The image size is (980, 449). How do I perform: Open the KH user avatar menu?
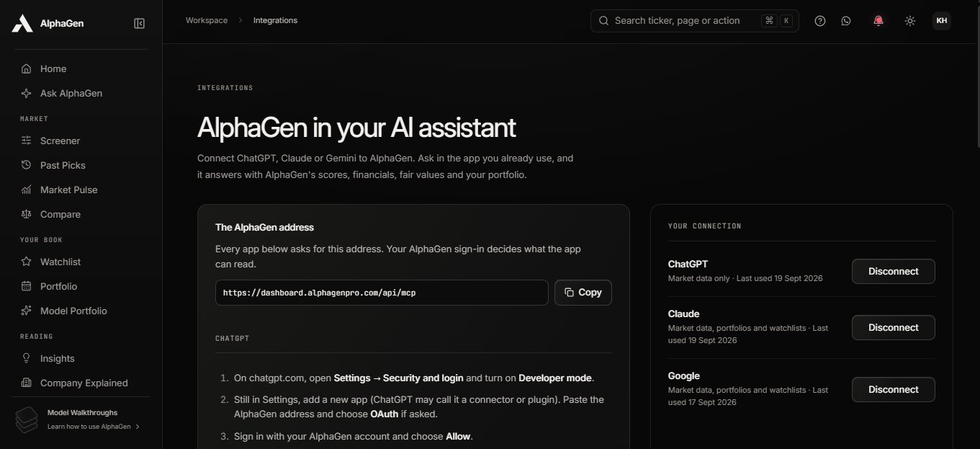coord(942,21)
